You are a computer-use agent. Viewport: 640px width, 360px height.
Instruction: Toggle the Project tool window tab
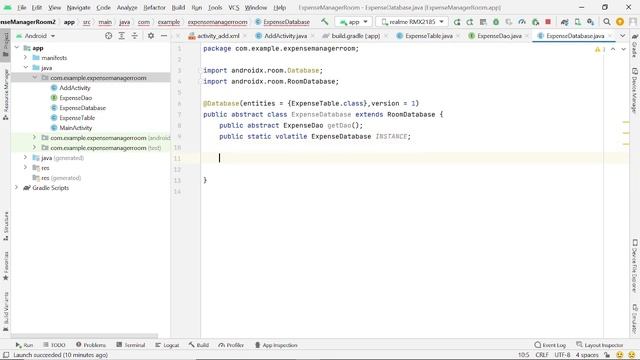coord(6,44)
